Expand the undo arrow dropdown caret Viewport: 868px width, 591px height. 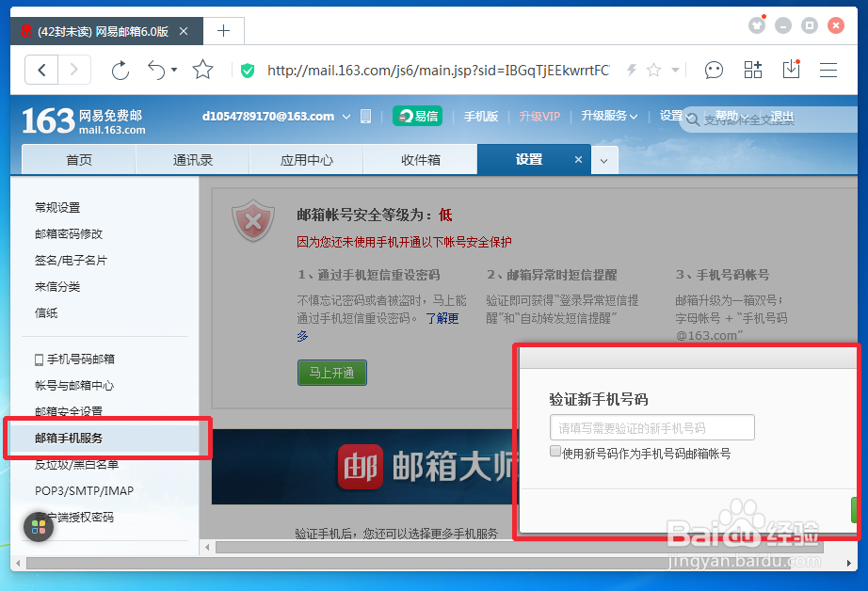(174, 70)
